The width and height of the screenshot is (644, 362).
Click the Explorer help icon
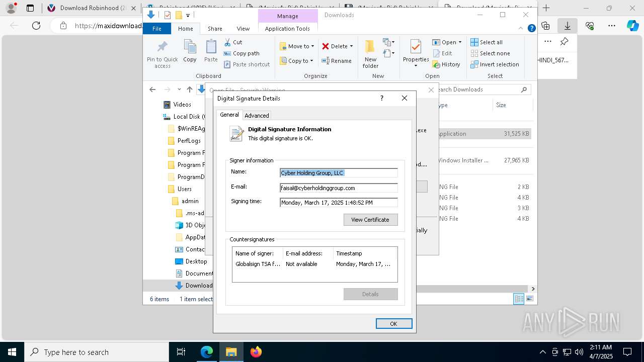click(531, 29)
